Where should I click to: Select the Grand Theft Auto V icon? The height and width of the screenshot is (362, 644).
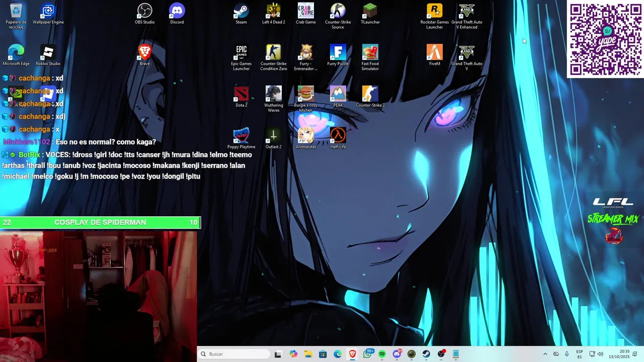coord(467,57)
